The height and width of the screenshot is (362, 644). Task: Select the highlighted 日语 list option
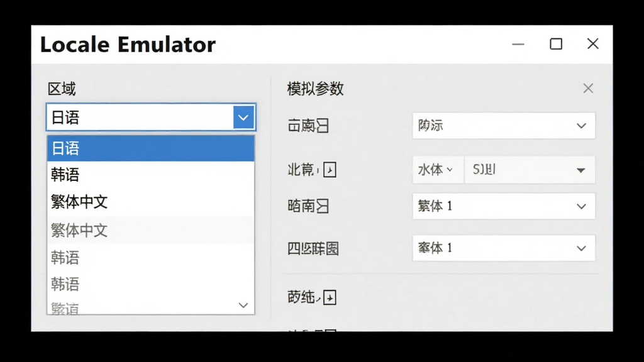point(151,148)
